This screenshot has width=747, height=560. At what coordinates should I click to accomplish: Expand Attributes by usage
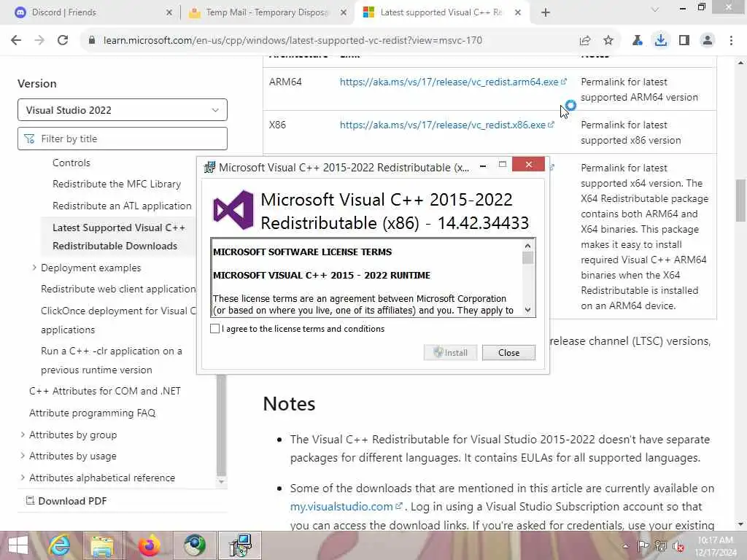pyautogui.click(x=23, y=456)
